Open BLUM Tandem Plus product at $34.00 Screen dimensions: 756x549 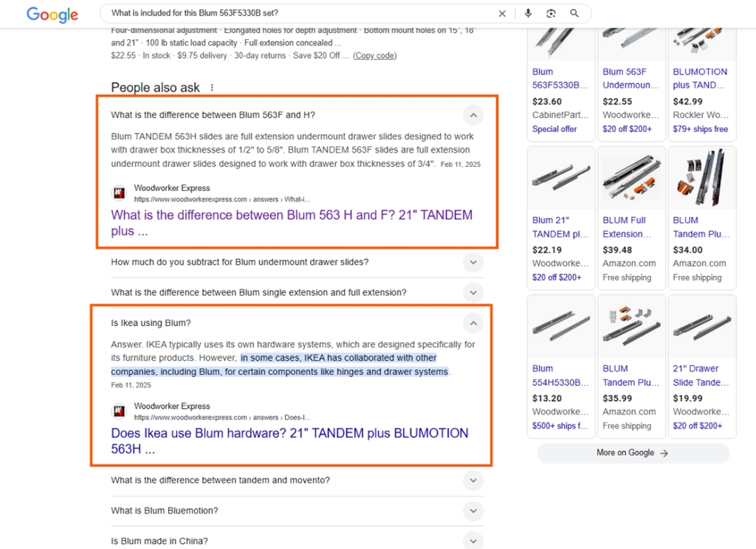pos(701,227)
